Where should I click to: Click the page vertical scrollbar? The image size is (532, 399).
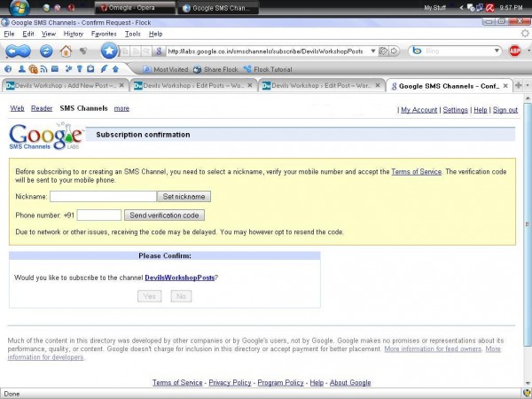pos(528,224)
